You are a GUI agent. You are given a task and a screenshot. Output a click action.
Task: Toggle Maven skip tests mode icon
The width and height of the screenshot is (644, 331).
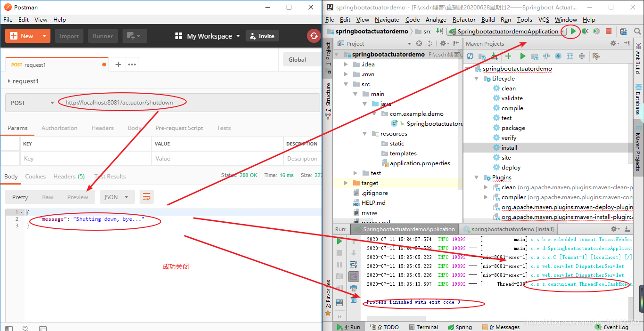[558, 56]
